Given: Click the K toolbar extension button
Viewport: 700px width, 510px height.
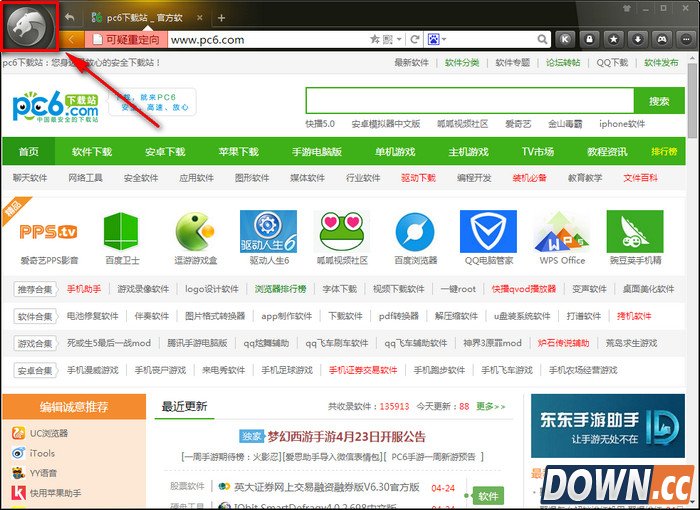Looking at the screenshot, I should click(565, 39).
